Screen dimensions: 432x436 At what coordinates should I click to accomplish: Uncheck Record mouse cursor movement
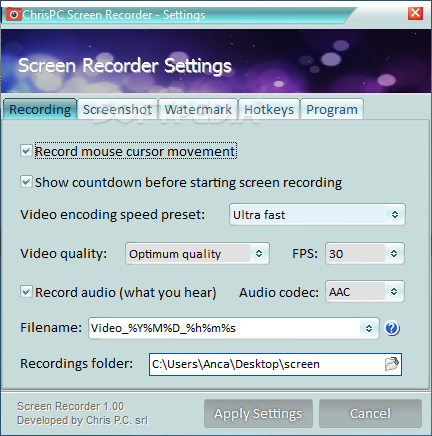click(x=26, y=151)
